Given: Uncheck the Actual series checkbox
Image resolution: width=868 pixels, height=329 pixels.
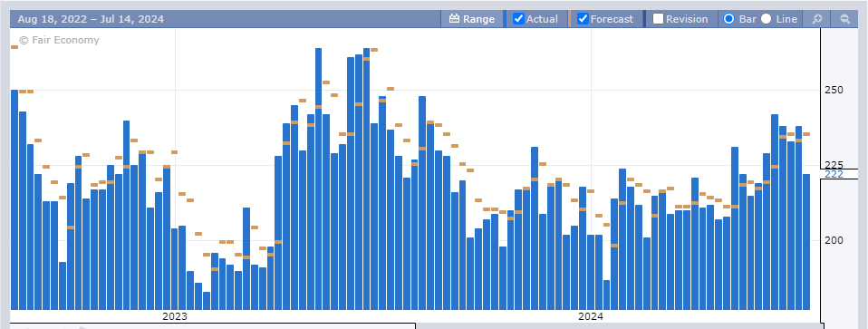Looking at the screenshot, I should tap(518, 19).
